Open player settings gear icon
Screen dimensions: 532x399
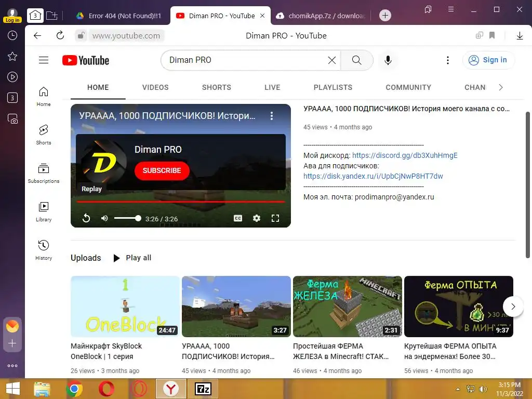pyautogui.click(x=257, y=218)
